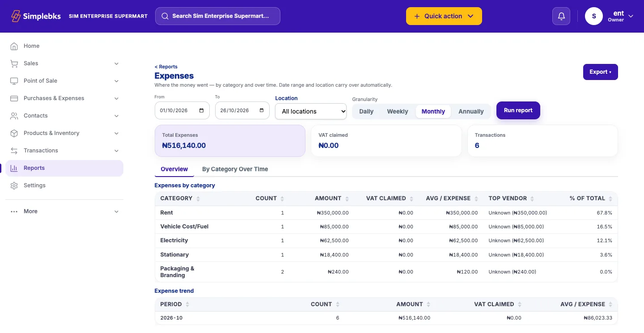Open the Settings gear icon

click(14, 185)
